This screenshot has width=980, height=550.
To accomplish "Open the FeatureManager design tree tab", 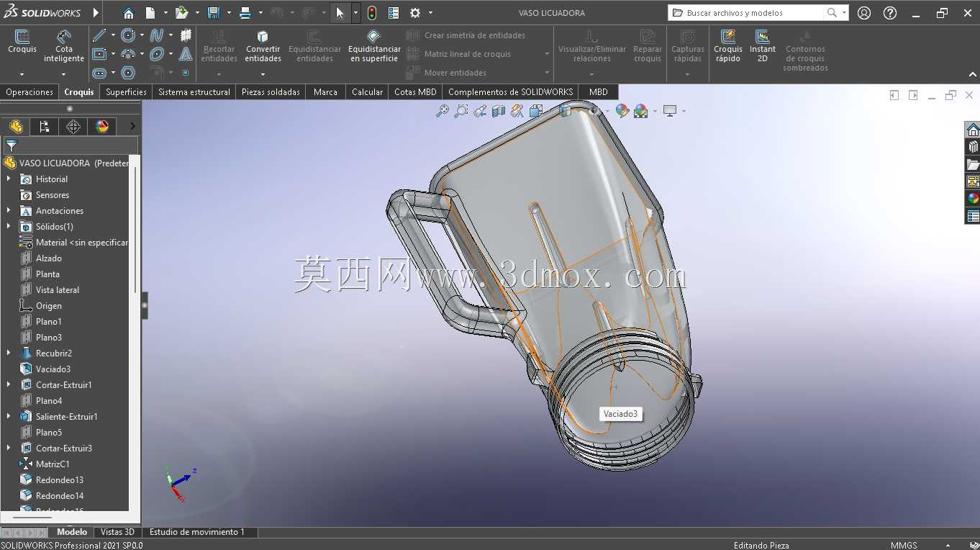I will [x=16, y=127].
